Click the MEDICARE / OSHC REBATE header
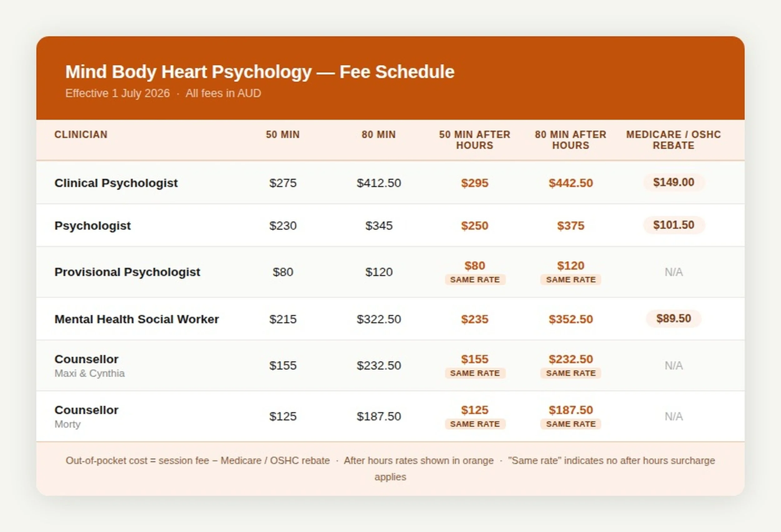Screen dimensions: 781x532 pos(674,140)
